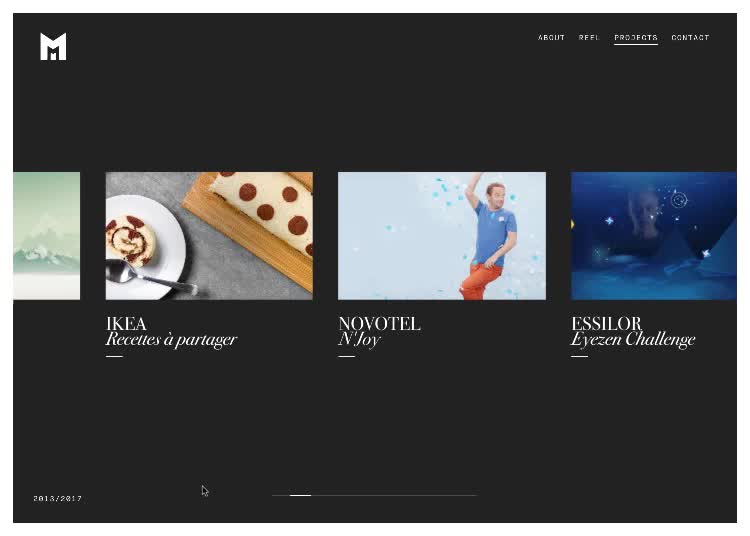
Task: Click the Eyezen Challenge subtitle
Action: pyautogui.click(x=633, y=339)
